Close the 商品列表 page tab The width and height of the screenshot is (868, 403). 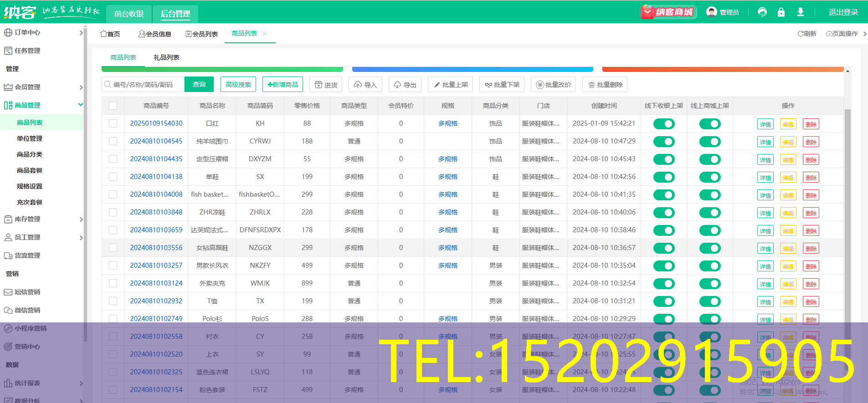(x=265, y=33)
